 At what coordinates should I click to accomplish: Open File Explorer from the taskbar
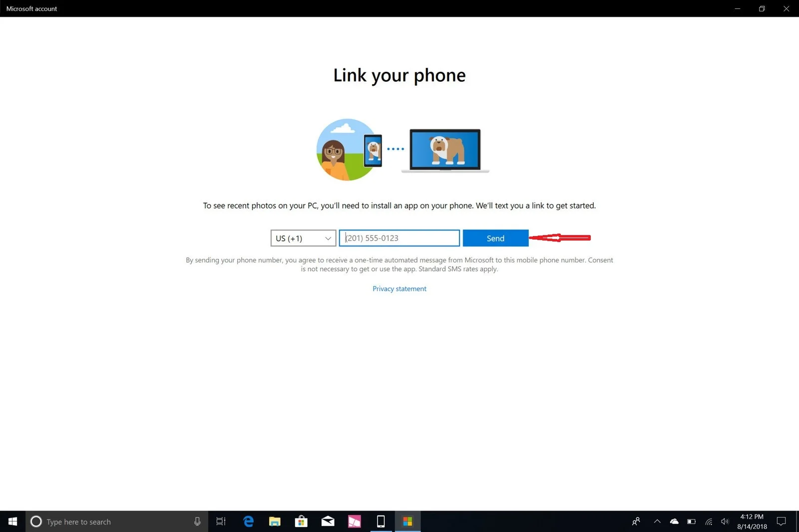click(275, 522)
